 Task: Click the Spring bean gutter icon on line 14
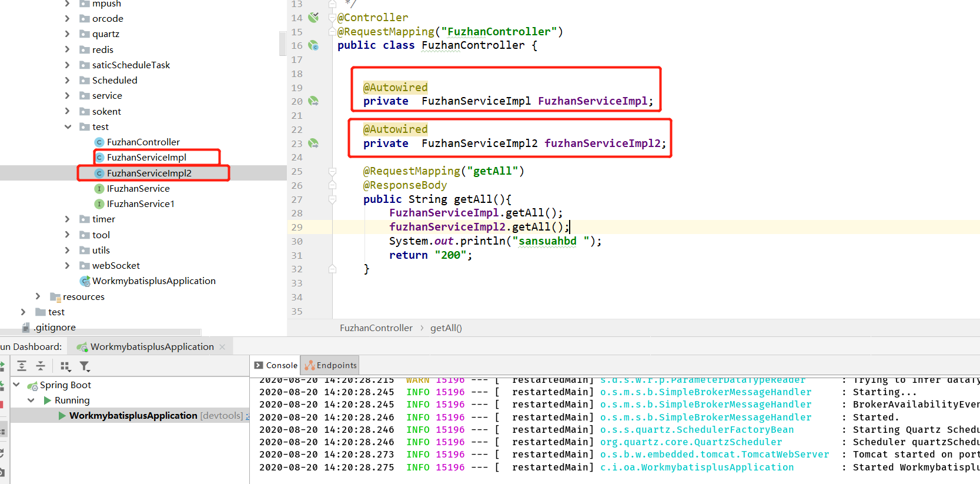tap(313, 17)
